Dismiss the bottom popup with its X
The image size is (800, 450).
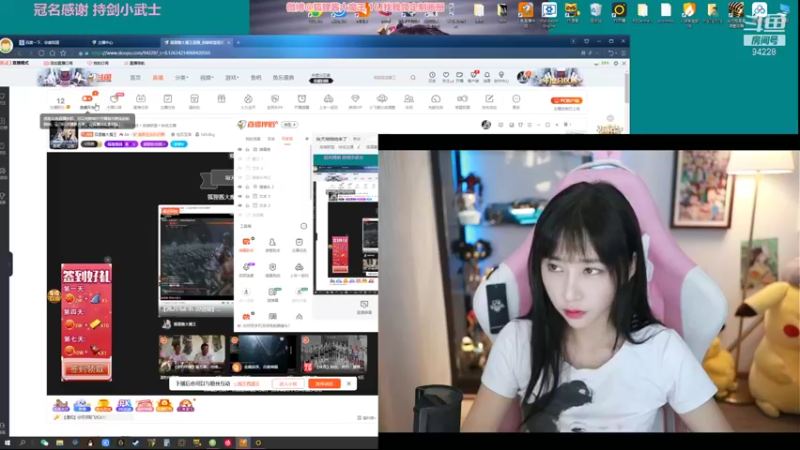tap(348, 384)
